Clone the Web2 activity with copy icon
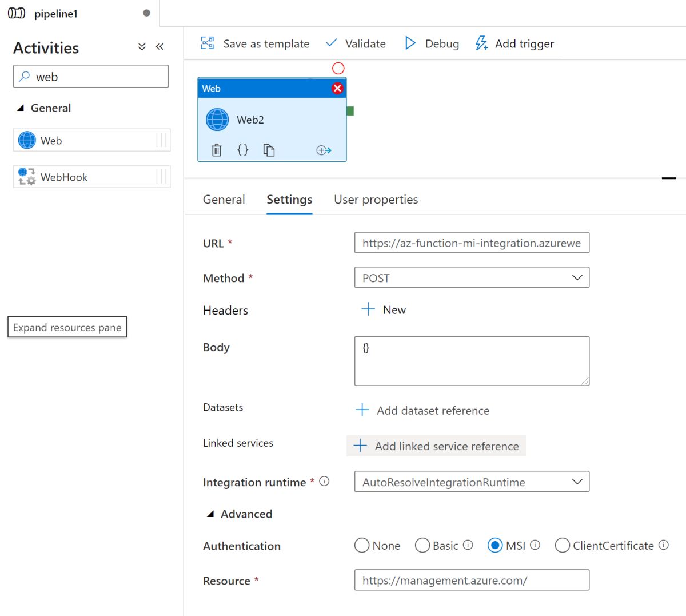This screenshot has height=616, width=686. pos(269,150)
